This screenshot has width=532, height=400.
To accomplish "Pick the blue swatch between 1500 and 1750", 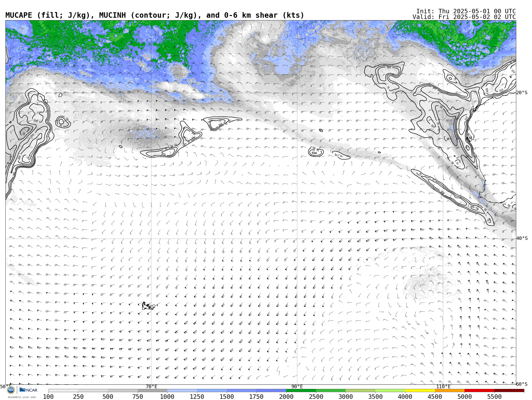I will click(242, 391).
